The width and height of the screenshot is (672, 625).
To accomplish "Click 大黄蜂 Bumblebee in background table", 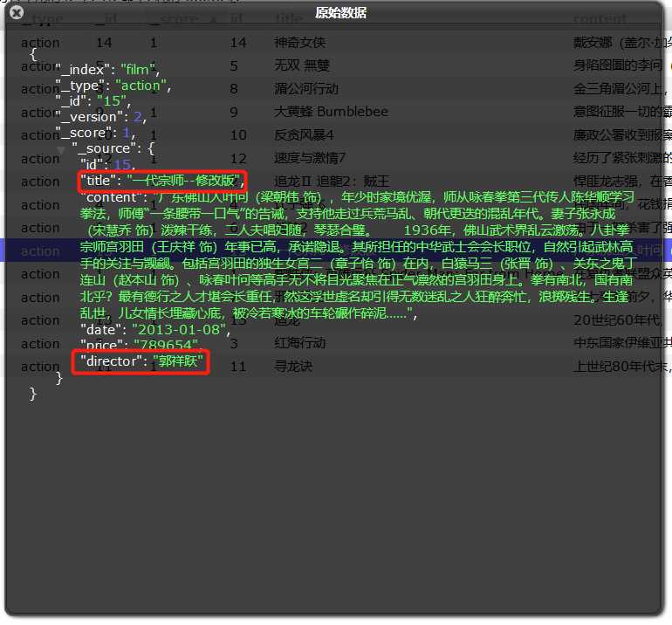I will [x=332, y=112].
